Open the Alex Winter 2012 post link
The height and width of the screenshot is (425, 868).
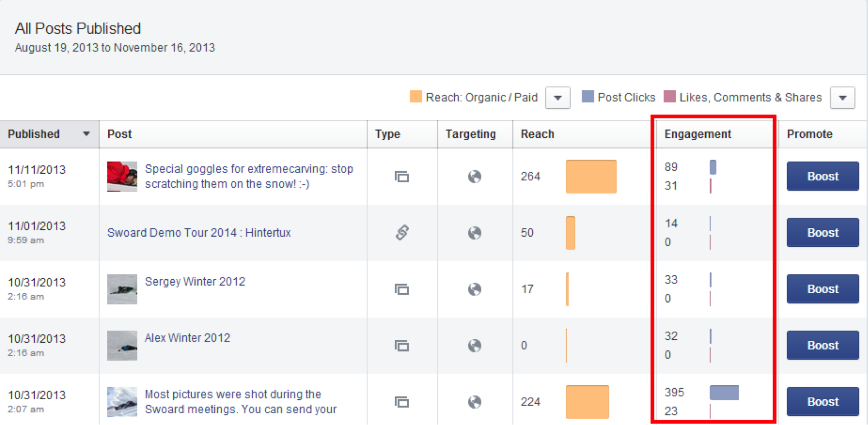(187, 338)
